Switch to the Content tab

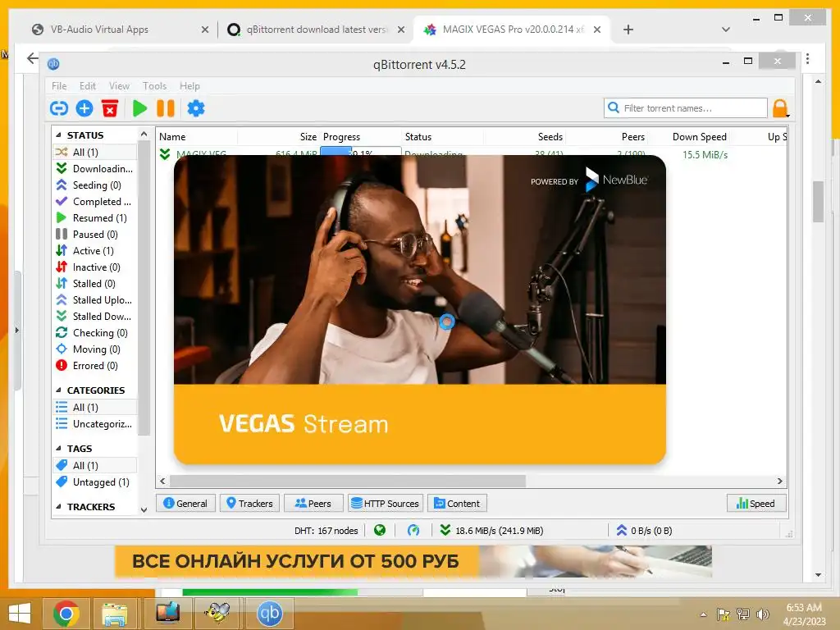coord(457,504)
